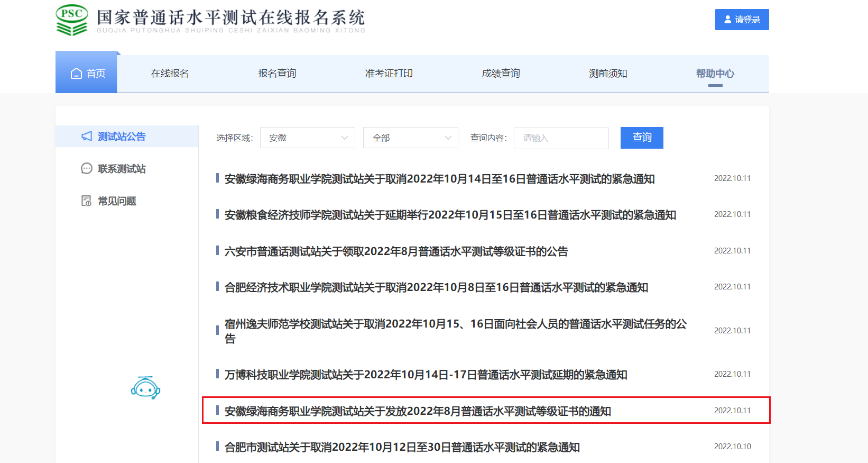868x463 pixels.
Task: Click the 查询内容 label
Action: pyautogui.click(x=489, y=138)
